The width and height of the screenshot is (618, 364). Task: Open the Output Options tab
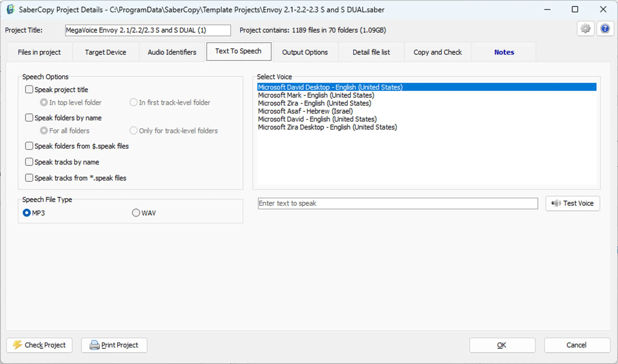(x=305, y=52)
